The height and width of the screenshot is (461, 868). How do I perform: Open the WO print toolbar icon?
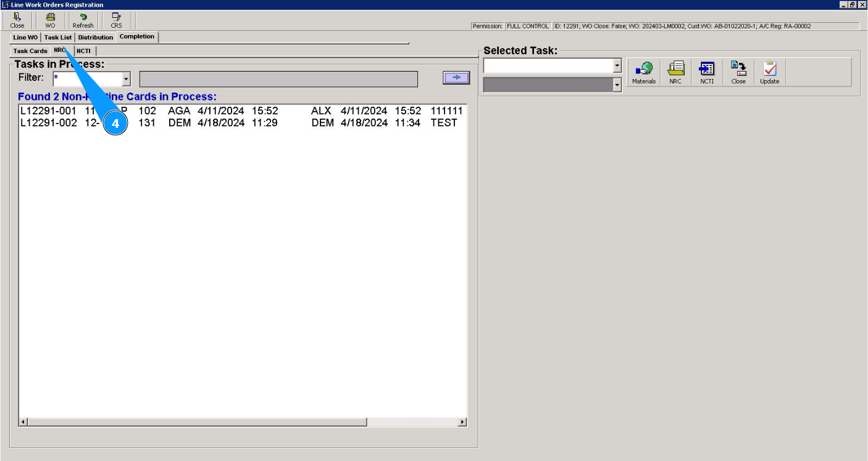(x=50, y=20)
